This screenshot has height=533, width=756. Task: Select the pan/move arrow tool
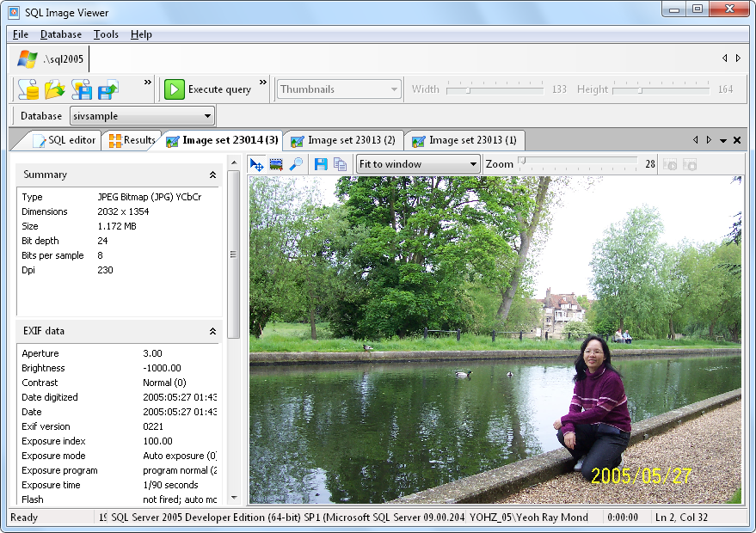[256, 164]
